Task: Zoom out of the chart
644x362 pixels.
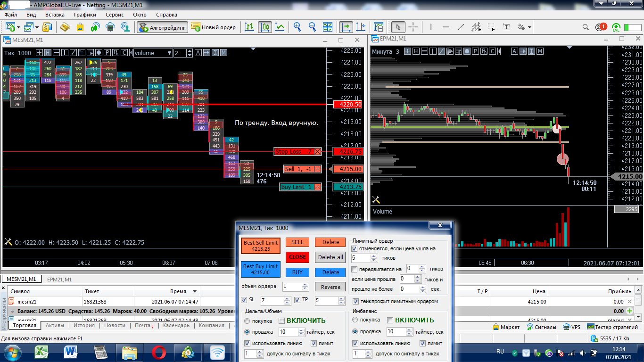Action: tap(312, 27)
